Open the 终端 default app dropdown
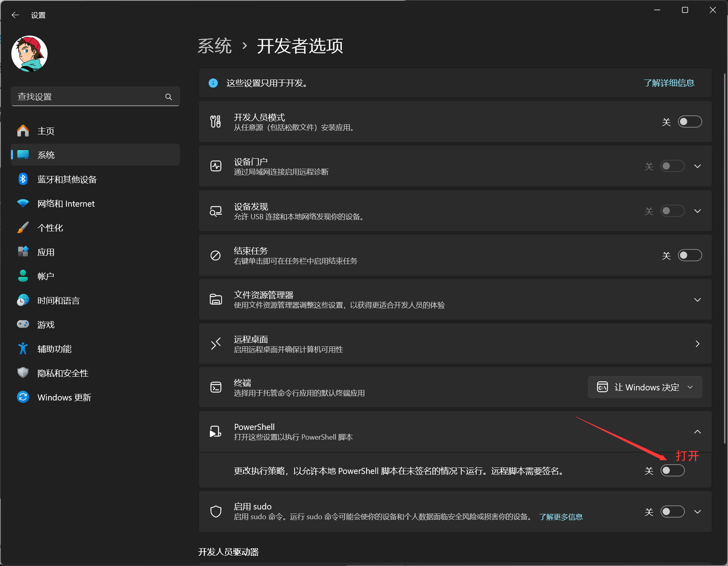Image resolution: width=728 pixels, height=566 pixels. pos(644,387)
